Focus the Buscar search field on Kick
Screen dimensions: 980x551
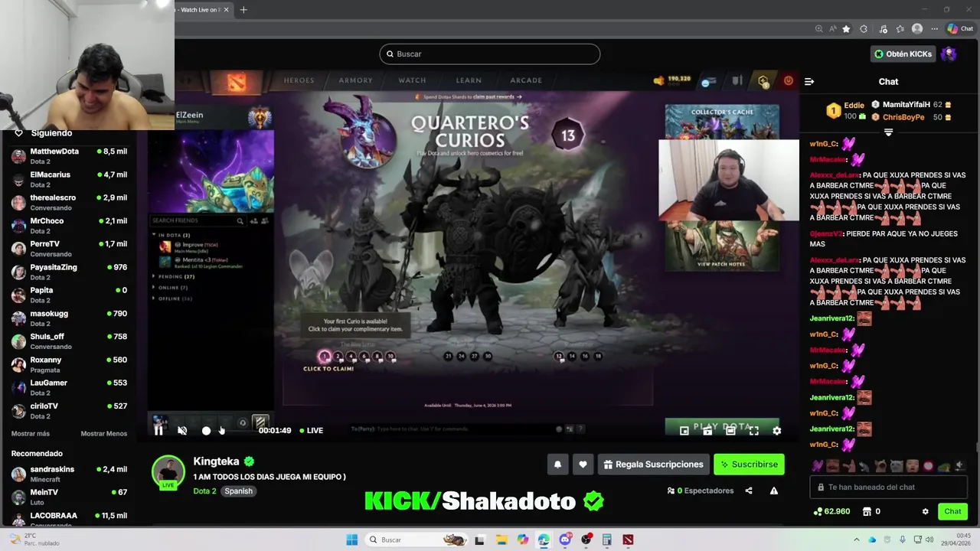tap(489, 54)
